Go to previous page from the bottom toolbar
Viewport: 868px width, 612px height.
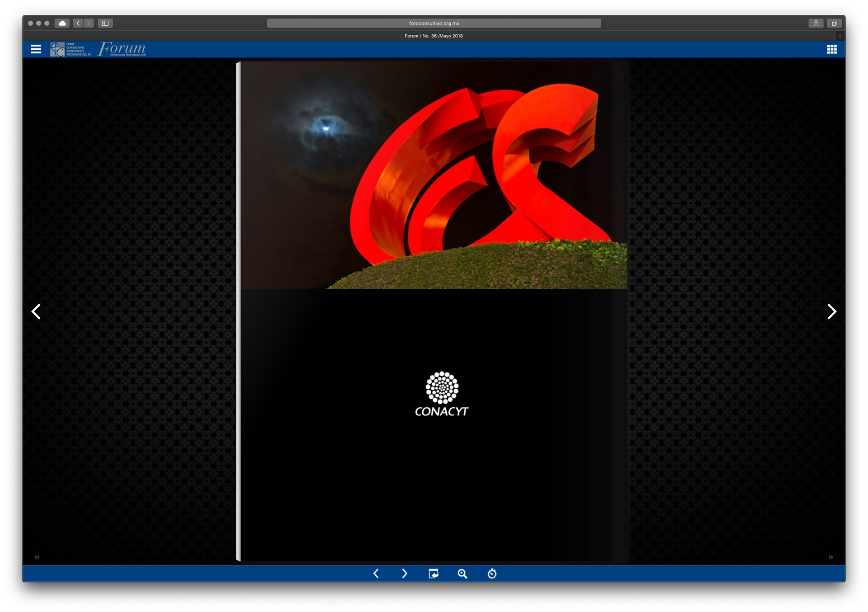pyautogui.click(x=376, y=574)
